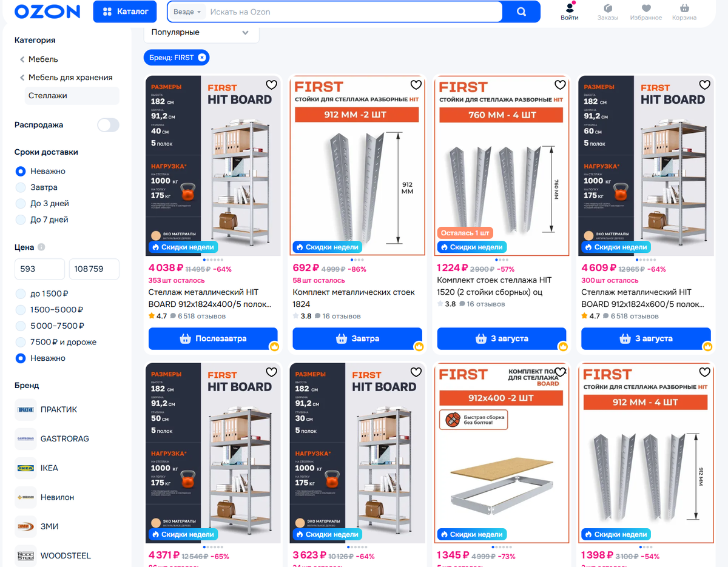Favorite the 30 см depth shelf card

[x=416, y=372]
